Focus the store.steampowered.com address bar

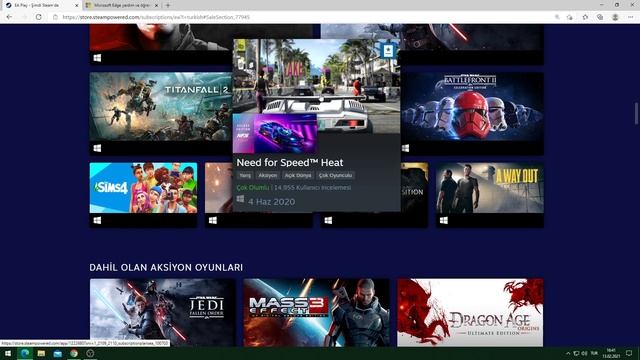coord(302,17)
